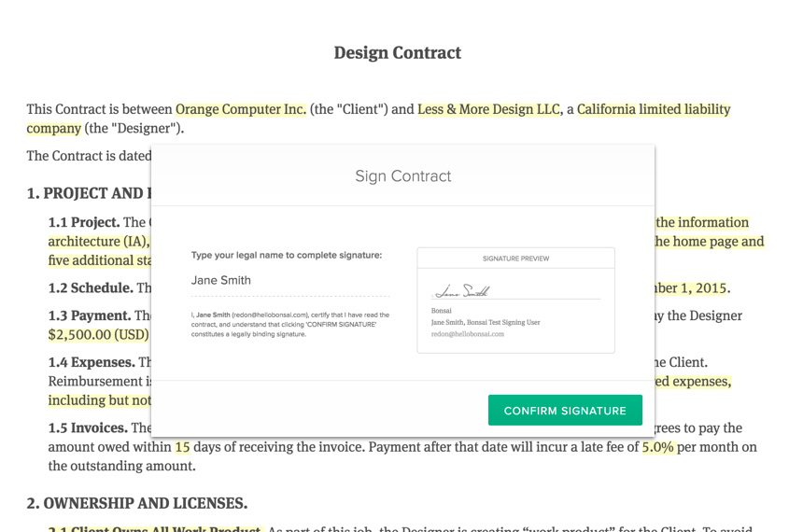Click the 2. Ownership and Licenses section heading
Screen dimensions: 803x532
[x=136, y=503]
